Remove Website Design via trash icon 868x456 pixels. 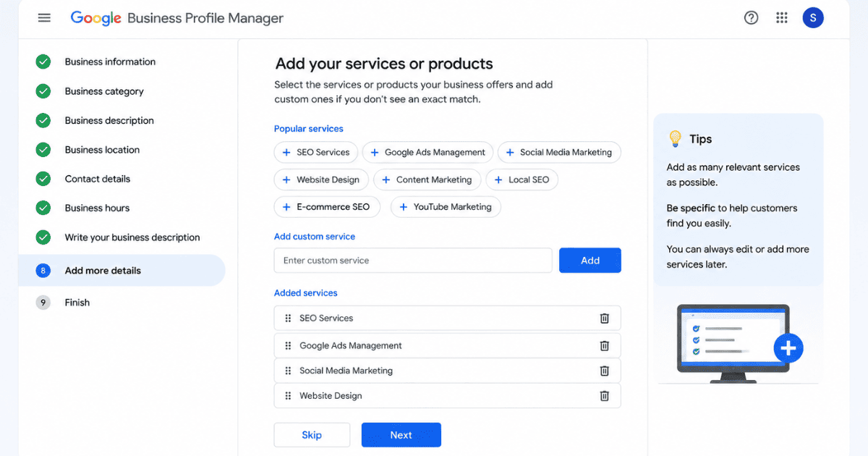click(605, 396)
